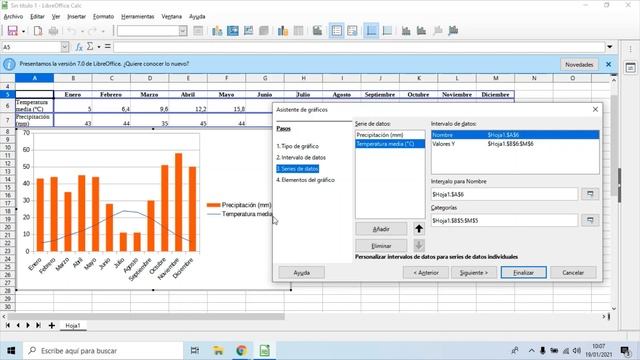Expand the formula bar with its arrow
Image resolution: width=640 pixels, height=360 pixels.
click(610, 47)
